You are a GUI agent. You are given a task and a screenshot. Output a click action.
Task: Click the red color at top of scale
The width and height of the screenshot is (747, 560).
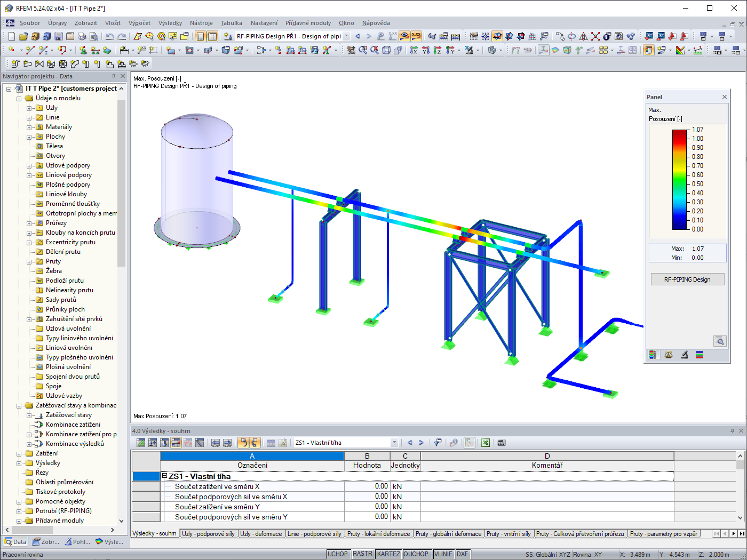tap(680, 133)
